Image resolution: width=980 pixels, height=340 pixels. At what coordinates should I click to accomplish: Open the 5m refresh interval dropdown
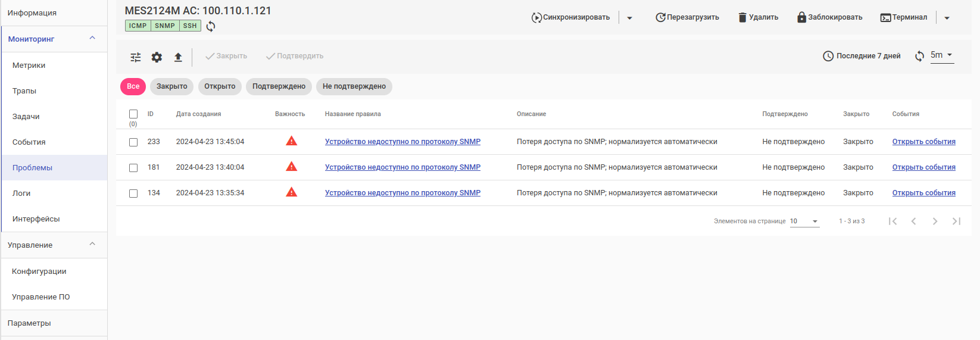click(942, 55)
